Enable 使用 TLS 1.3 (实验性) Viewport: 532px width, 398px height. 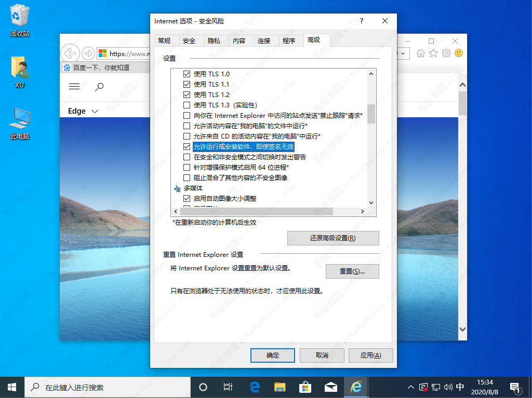tap(185, 105)
